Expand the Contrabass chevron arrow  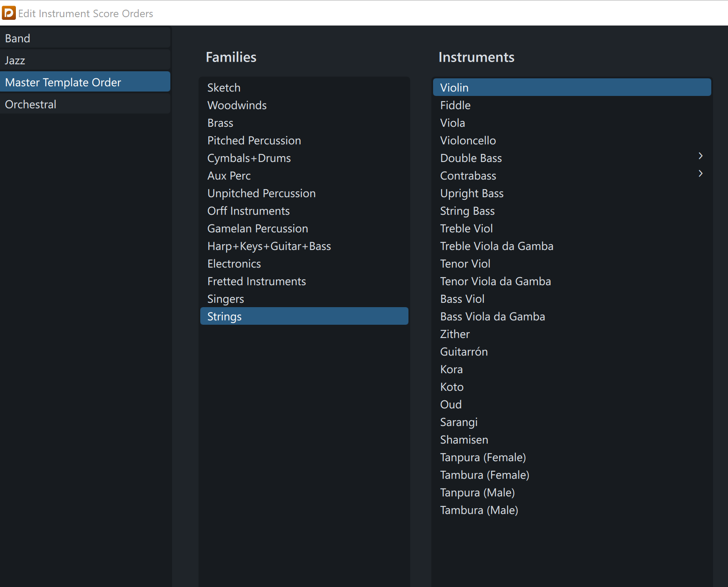click(700, 174)
